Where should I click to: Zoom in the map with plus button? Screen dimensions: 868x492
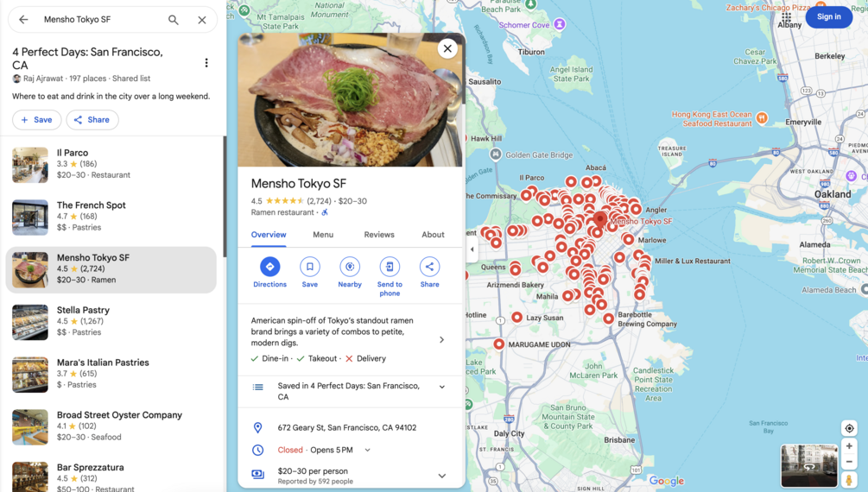[849, 446]
